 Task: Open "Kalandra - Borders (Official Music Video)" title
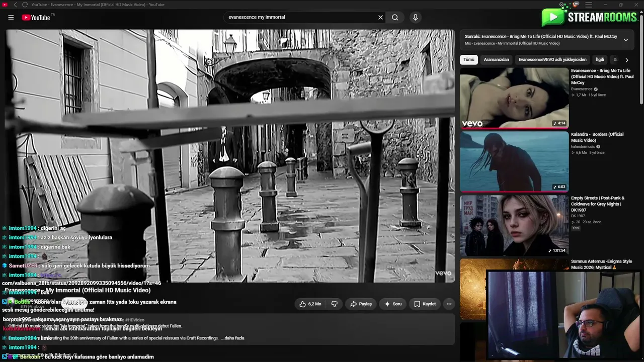coord(597,137)
